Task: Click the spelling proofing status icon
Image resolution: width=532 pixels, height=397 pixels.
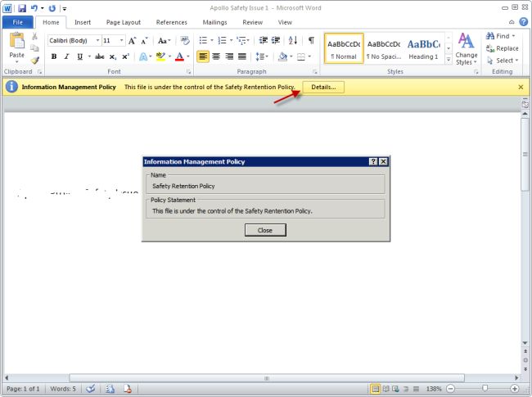Action: (90, 389)
